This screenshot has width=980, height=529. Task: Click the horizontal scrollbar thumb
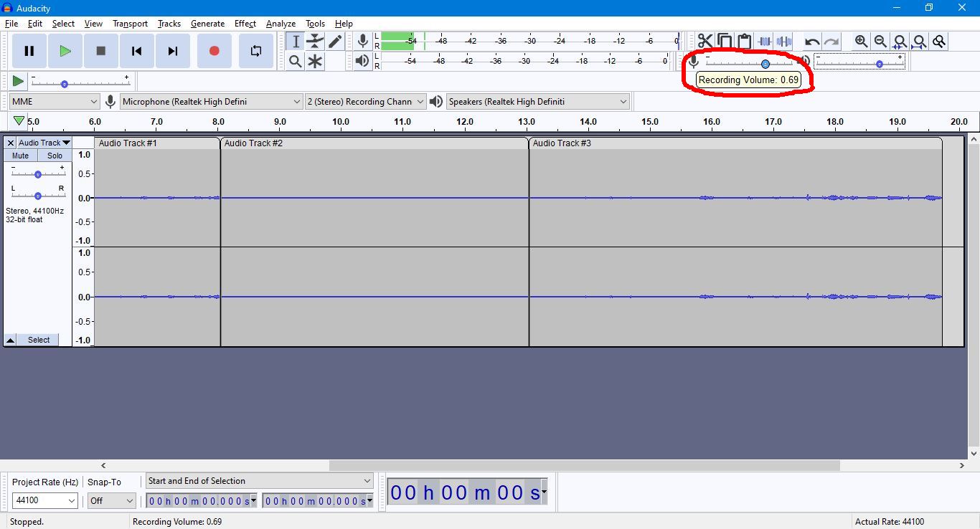pyautogui.click(x=584, y=465)
